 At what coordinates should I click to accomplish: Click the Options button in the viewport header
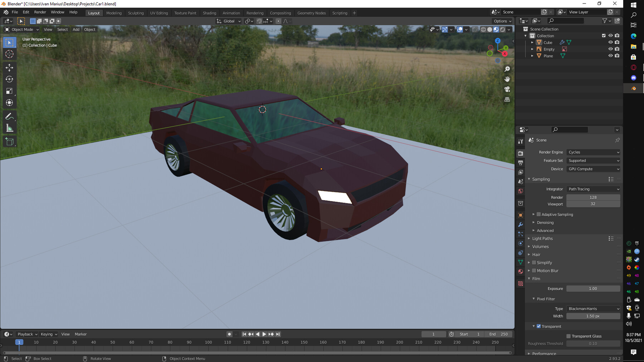pyautogui.click(x=502, y=21)
